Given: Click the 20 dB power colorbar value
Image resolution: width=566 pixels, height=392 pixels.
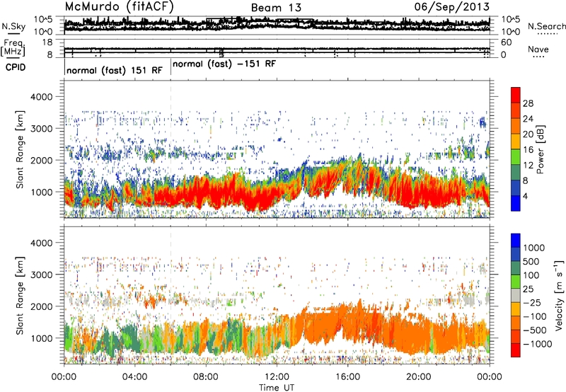Looking at the screenshot, I should [x=528, y=134].
